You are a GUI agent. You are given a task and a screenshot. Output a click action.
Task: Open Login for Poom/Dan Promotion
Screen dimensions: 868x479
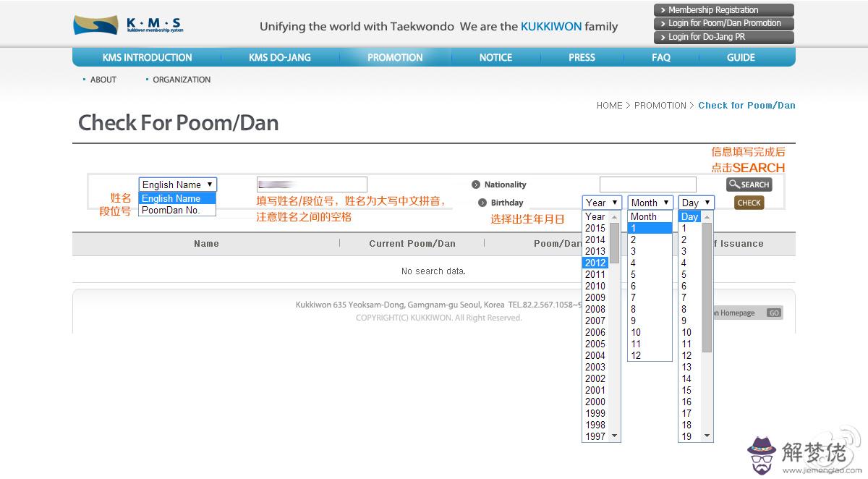coord(724,23)
